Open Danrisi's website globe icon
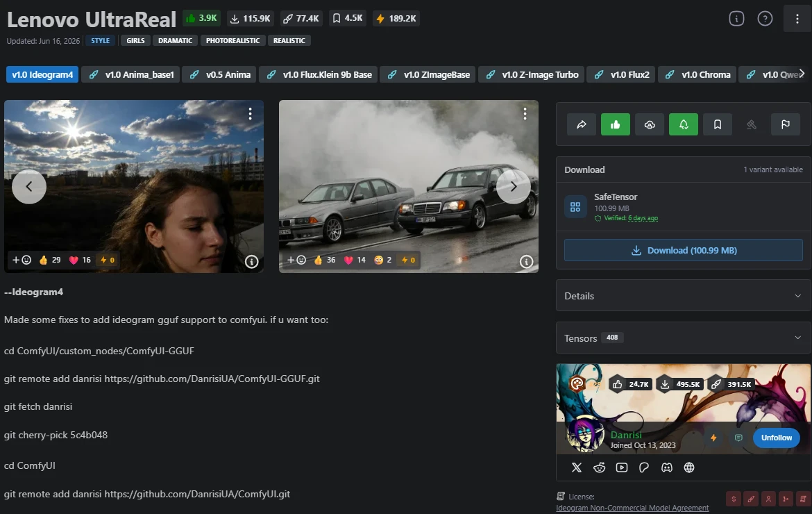The width and height of the screenshot is (812, 514). click(689, 467)
